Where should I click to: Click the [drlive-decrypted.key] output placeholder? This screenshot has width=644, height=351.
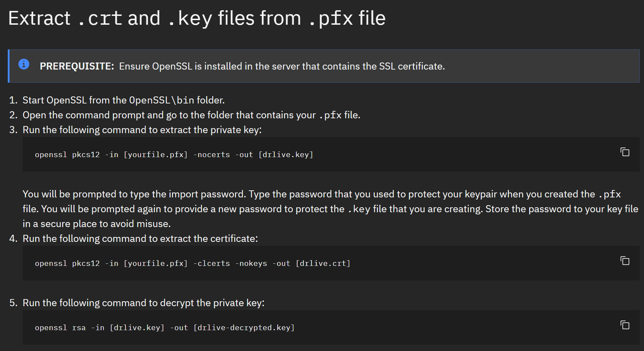(244, 328)
